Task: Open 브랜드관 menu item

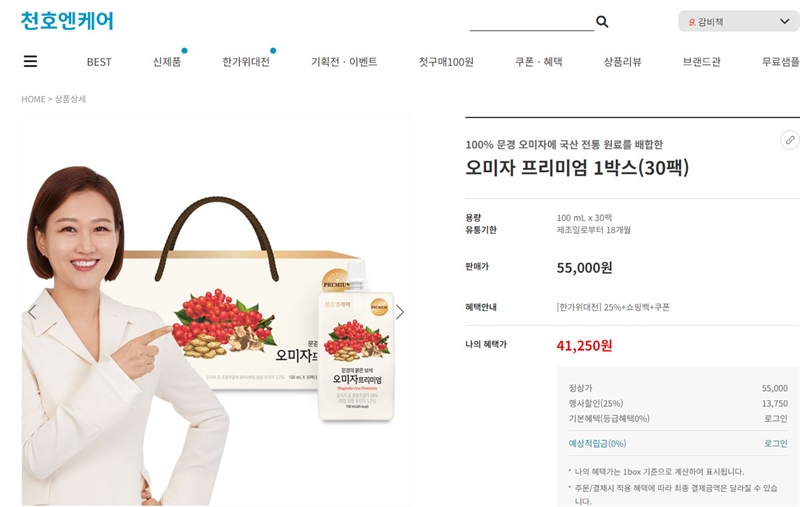Action: tap(702, 62)
